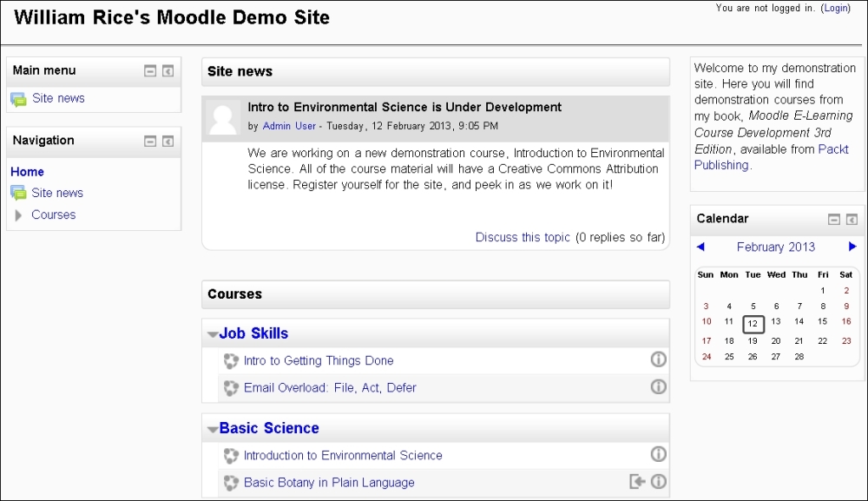Click the 'Wed' column header in Calendar
This screenshot has width=868, height=501.
(776, 274)
